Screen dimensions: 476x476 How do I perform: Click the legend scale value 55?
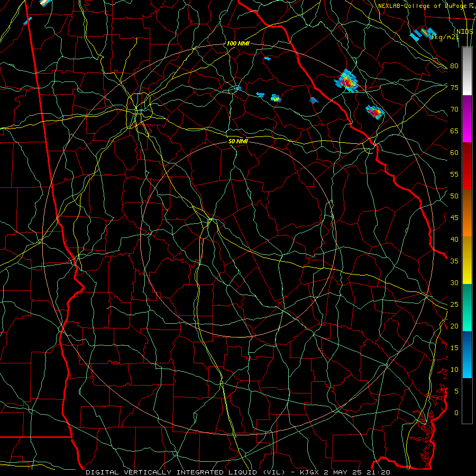click(x=454, y=174)
